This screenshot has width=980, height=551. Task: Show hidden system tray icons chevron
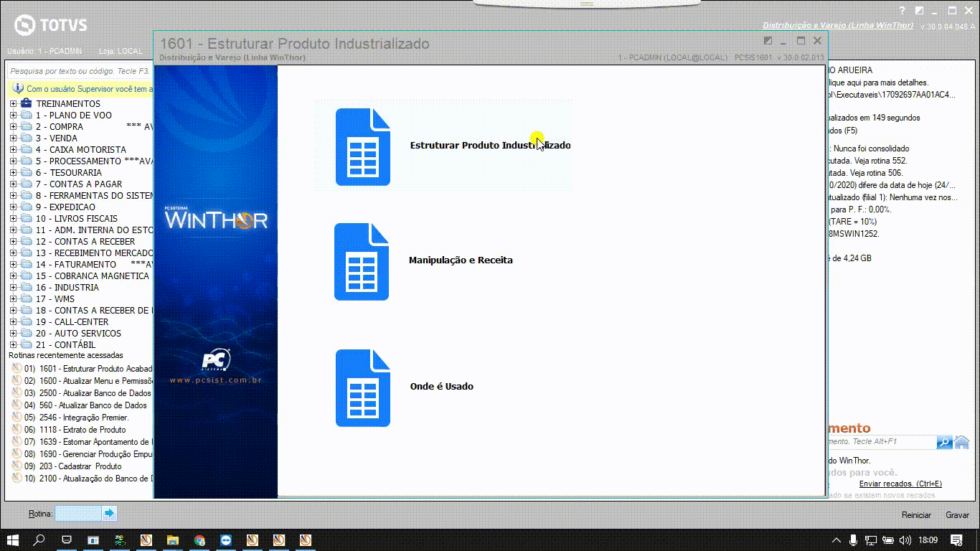(x=837, y=540)
